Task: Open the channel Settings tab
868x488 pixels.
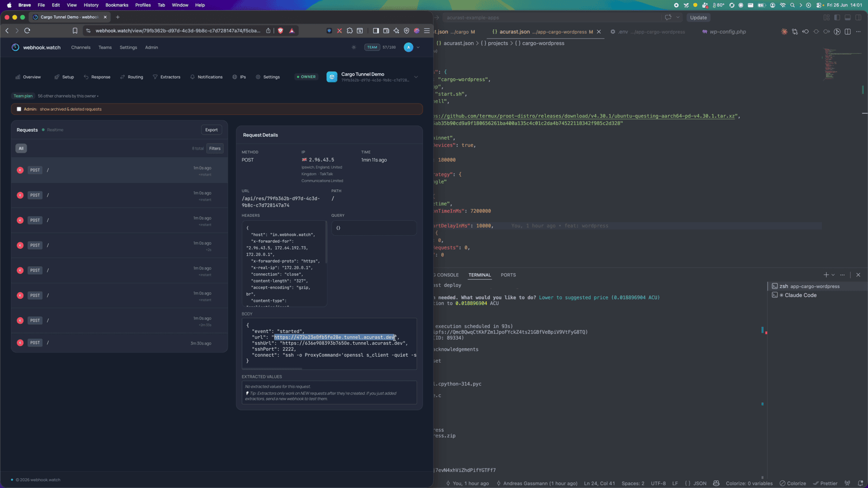Action: click(268, 77)
